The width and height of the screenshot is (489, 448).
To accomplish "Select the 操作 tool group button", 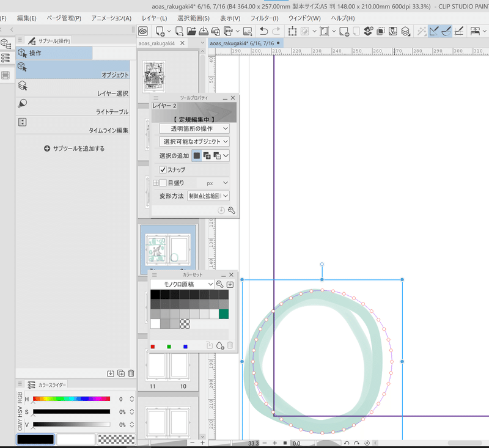I will (x=54, y=53).
